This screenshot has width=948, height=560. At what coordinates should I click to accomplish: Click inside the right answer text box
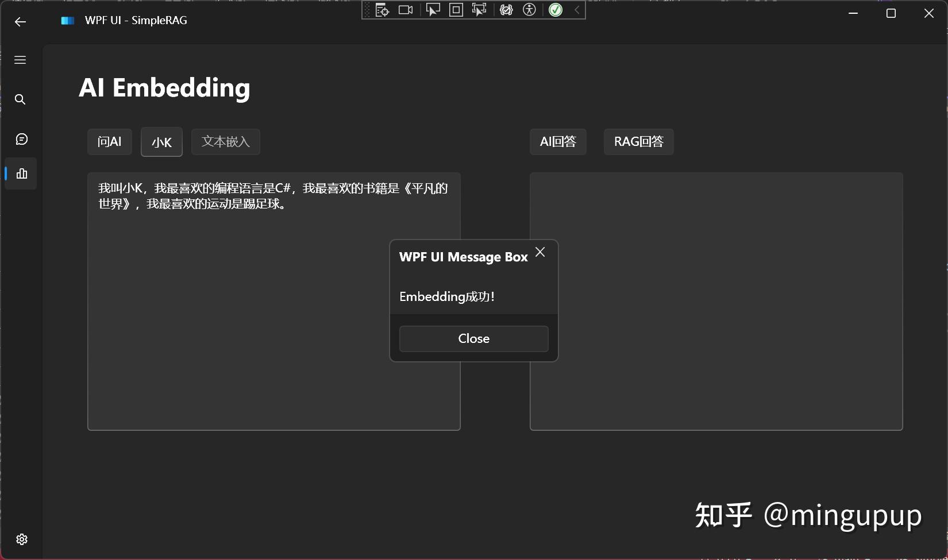pyautogui.click(x=716, y=302)
